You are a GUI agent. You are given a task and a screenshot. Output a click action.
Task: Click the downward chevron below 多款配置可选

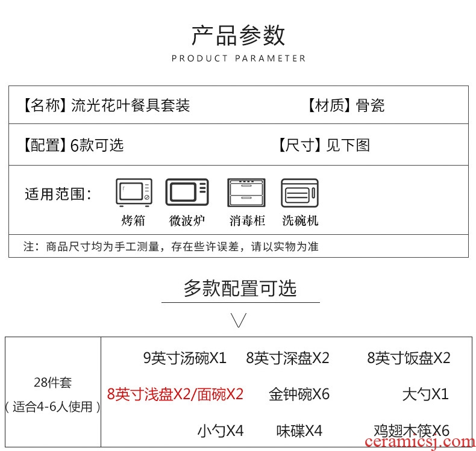tap(239, 320)
